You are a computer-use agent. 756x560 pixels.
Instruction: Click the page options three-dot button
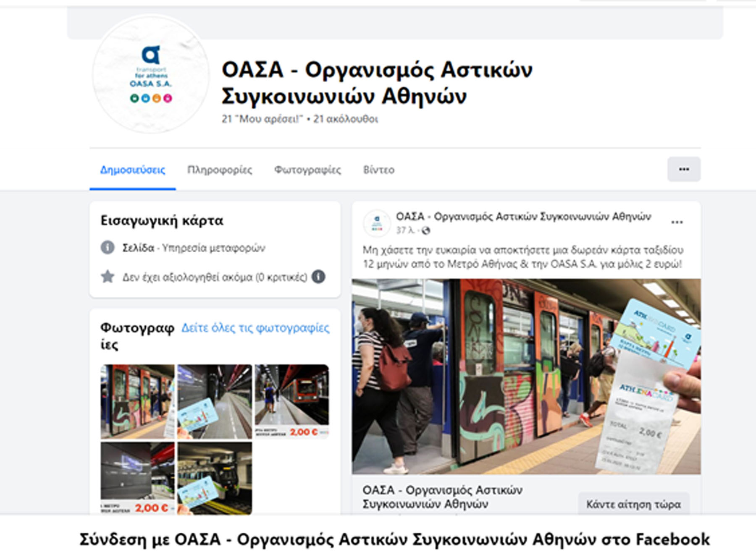point(683,169)
